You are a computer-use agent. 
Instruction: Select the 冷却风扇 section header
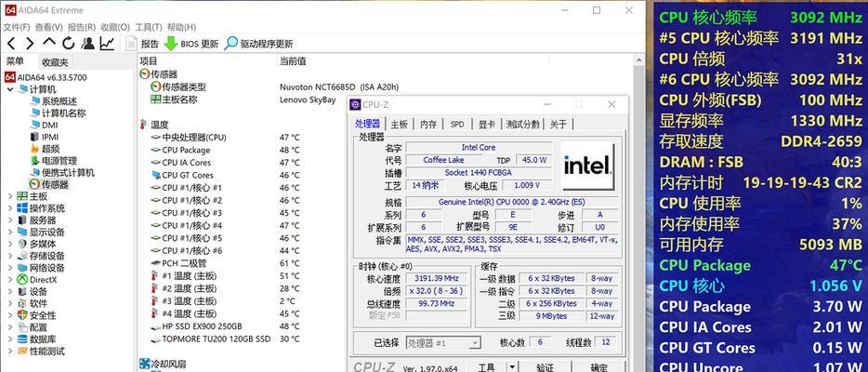pos(163,364)
